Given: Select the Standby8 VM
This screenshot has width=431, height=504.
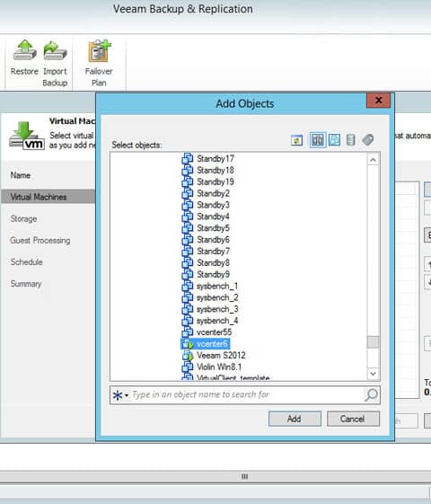Looking at the screenshot, I should pyautogui.click(x=213, y=262).
